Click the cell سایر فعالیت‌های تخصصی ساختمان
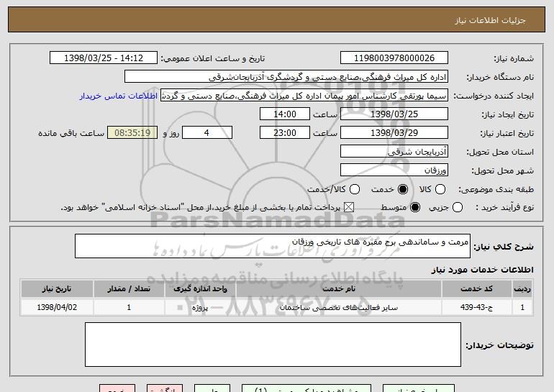This screenshot has width=554, height=392. 338,307
